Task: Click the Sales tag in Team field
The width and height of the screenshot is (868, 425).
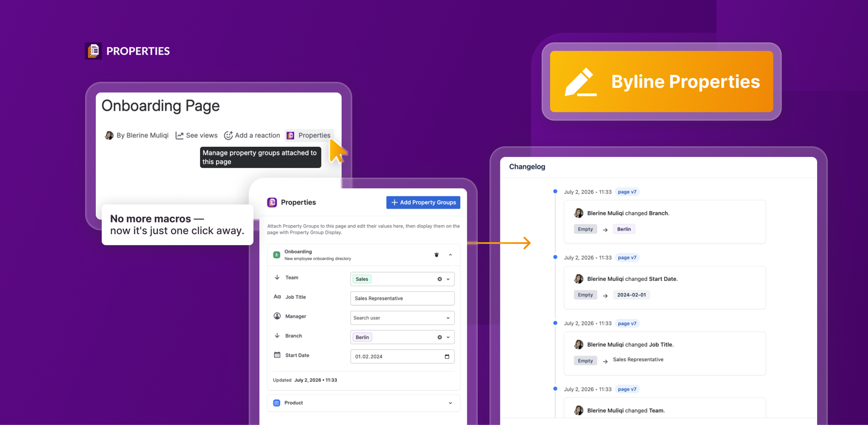Action: [x=362, y=279]
